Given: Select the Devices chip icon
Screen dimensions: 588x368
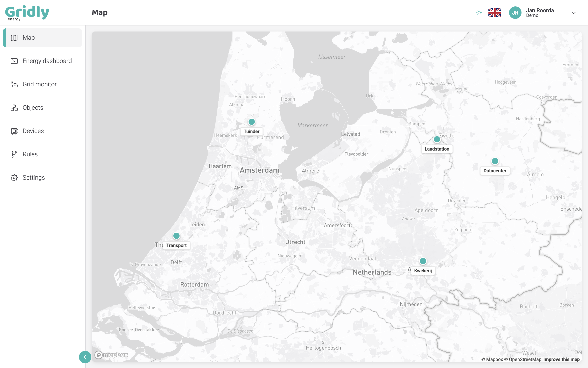Looking at the screenshot, I should 14,131.
